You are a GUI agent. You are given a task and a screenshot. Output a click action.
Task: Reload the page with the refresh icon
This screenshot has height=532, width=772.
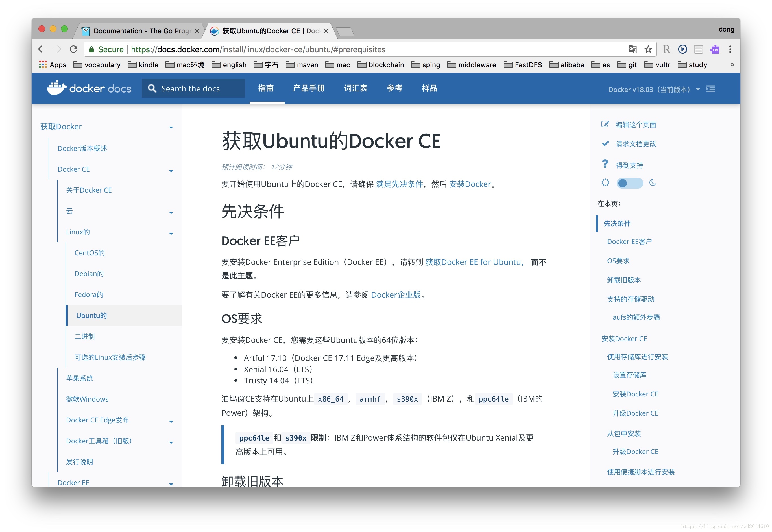(x=73, y=49)
